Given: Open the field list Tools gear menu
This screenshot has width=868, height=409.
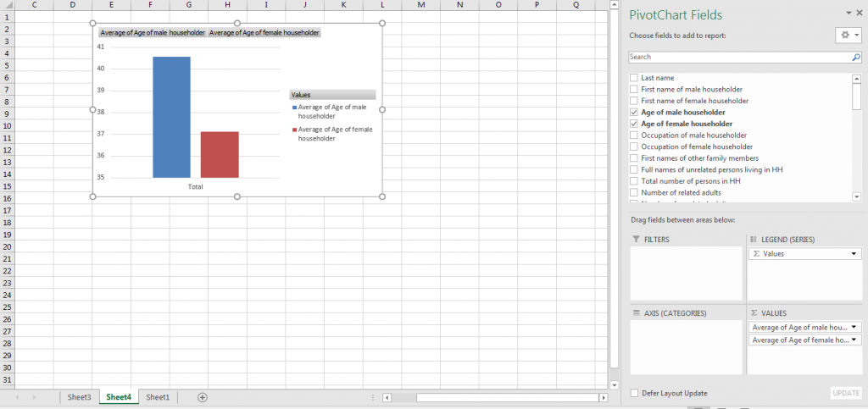Looking at the screenshot, I should pyautogui.click(x=847, y=36).
